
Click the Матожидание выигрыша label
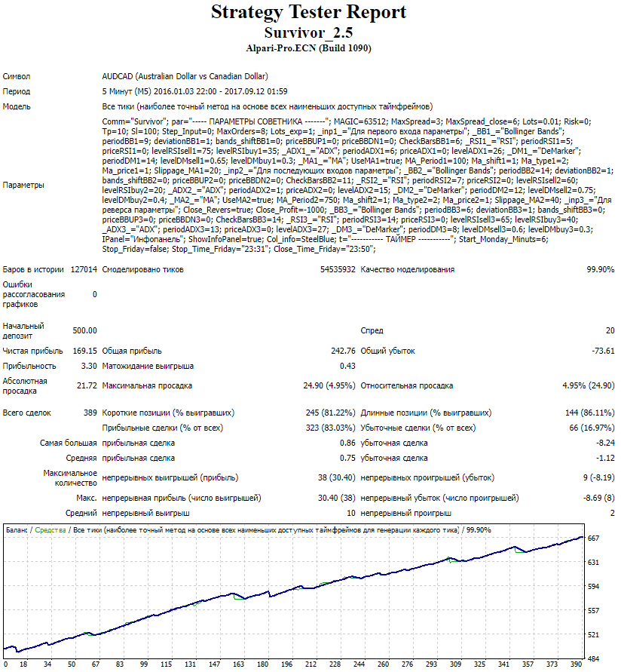(148, 366)
